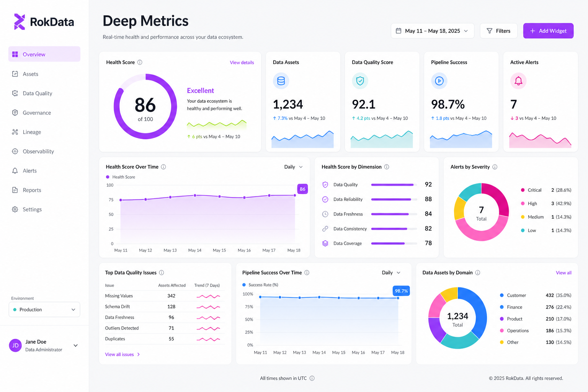Click the Reports sidebar icon

[x=15, y=190]
